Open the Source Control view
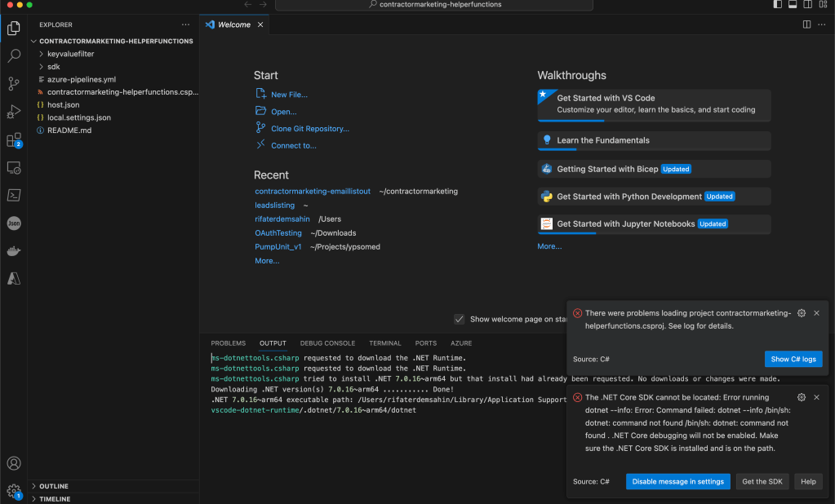The height and width of the screenshot is (504, 835). point(14,83)
